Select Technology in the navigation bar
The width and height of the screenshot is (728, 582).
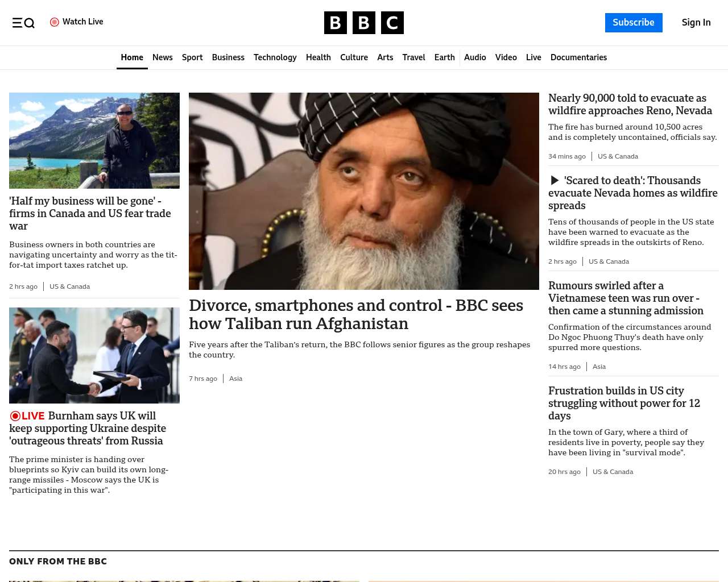275,57
